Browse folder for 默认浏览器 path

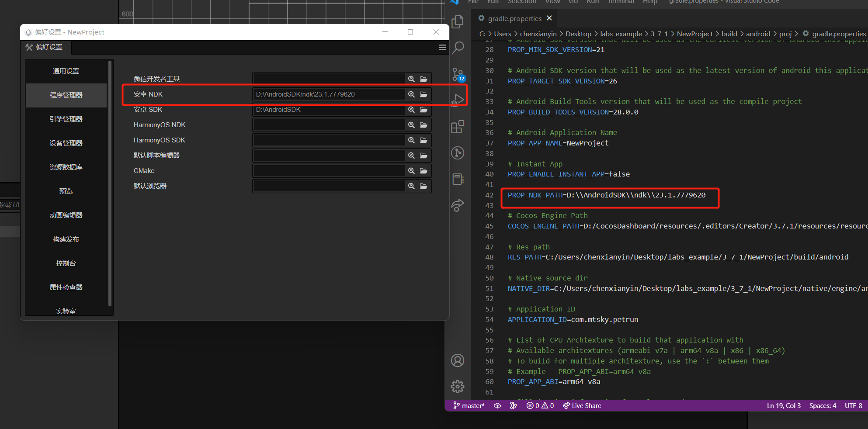click(x=424, y=186)
